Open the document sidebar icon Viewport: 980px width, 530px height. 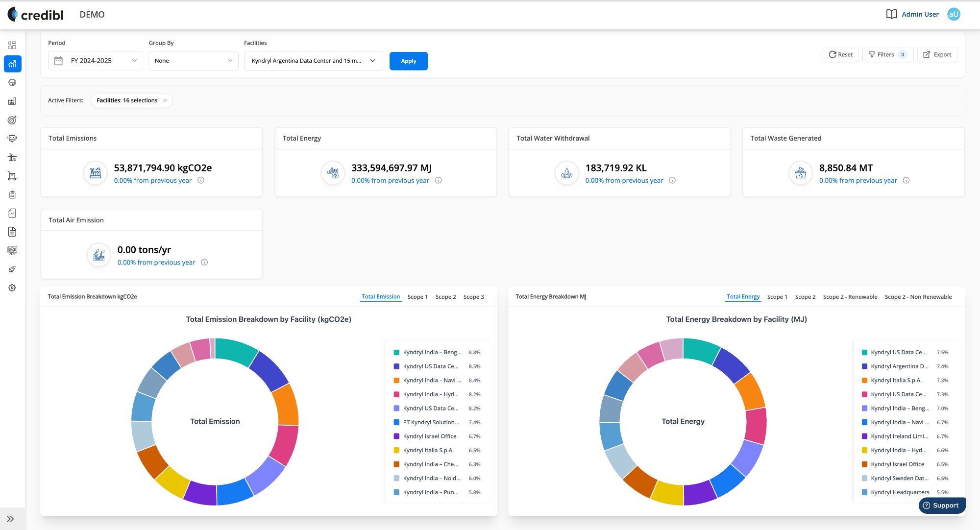click(12, 232)
